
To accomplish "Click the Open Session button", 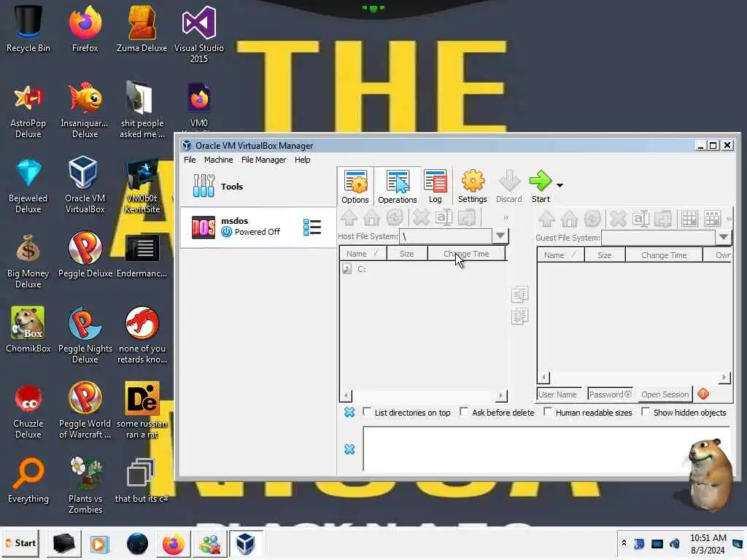I will pyautogui.click(x=665, y=394).
